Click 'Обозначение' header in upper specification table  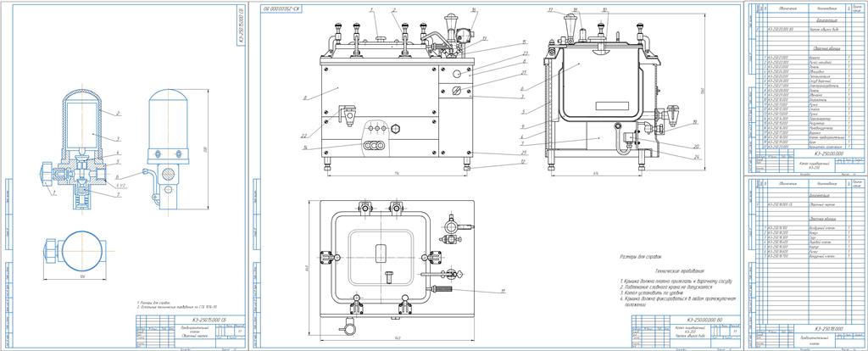(787, 8)
